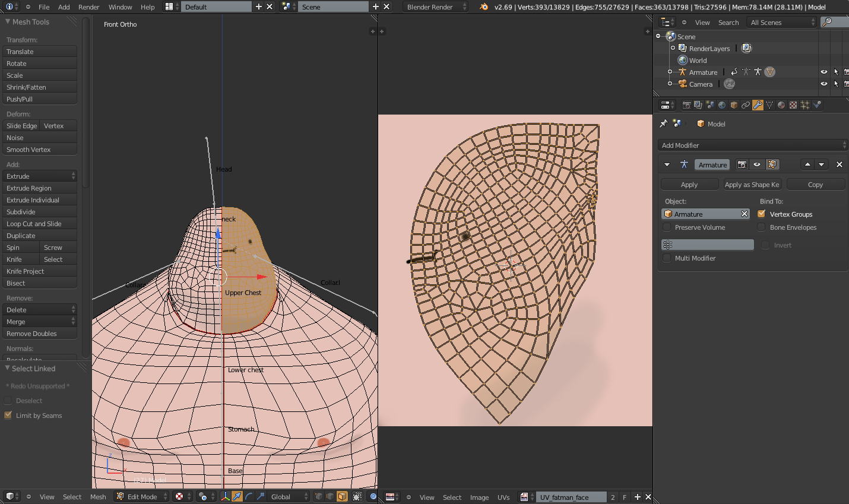Screen dimensions: 849x504
Task: Remove the Armature modifier with X
Action: click(x=840, y=164)
